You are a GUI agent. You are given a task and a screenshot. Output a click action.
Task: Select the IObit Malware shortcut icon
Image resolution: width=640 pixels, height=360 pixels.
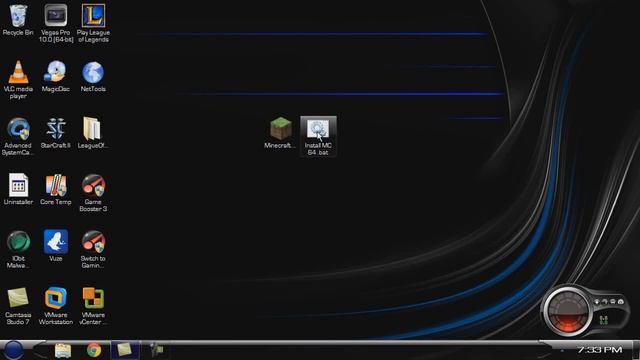pyautogui.click(x=18, y=249)
